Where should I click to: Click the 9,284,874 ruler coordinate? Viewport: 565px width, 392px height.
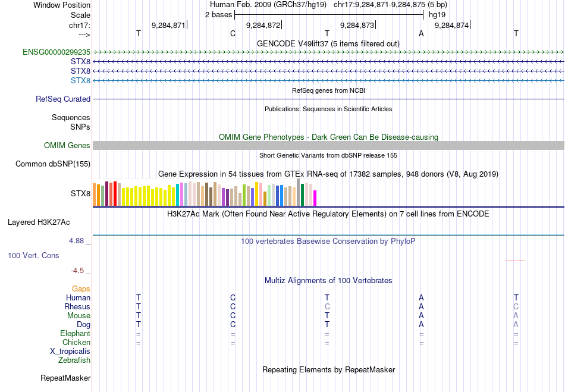click(x=452, y=25)
